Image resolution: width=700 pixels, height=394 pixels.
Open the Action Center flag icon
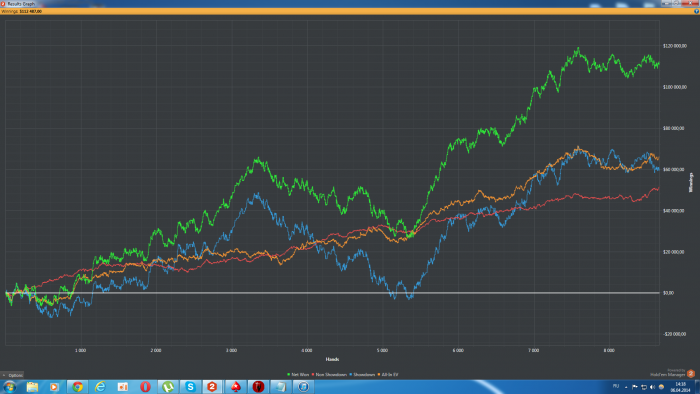(635, 387)
